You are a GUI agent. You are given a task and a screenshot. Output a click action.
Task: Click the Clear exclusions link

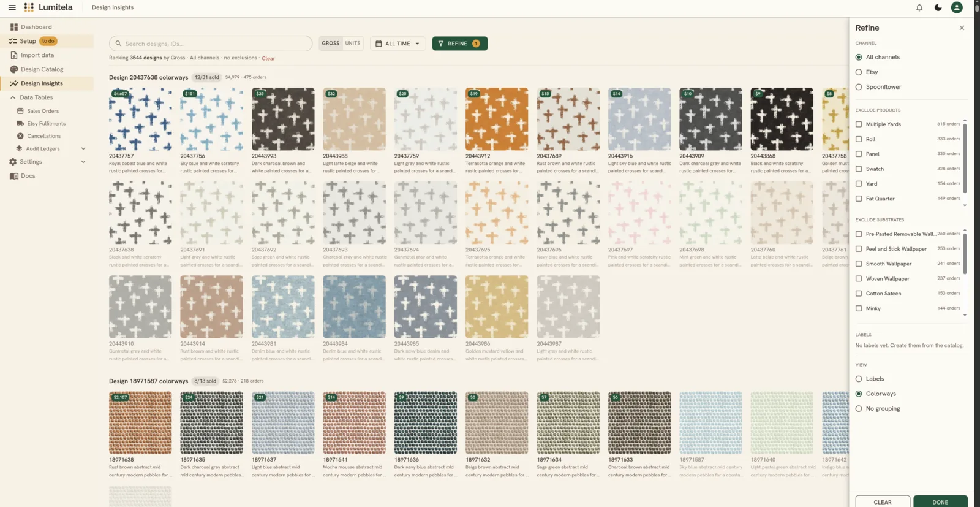click(x=268, y=58)
